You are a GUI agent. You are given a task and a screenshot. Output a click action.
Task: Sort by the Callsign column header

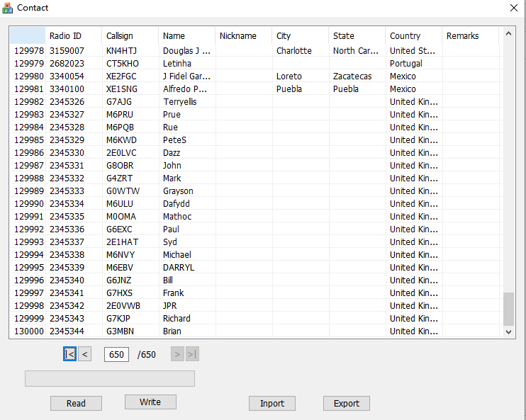pos(119,35)
